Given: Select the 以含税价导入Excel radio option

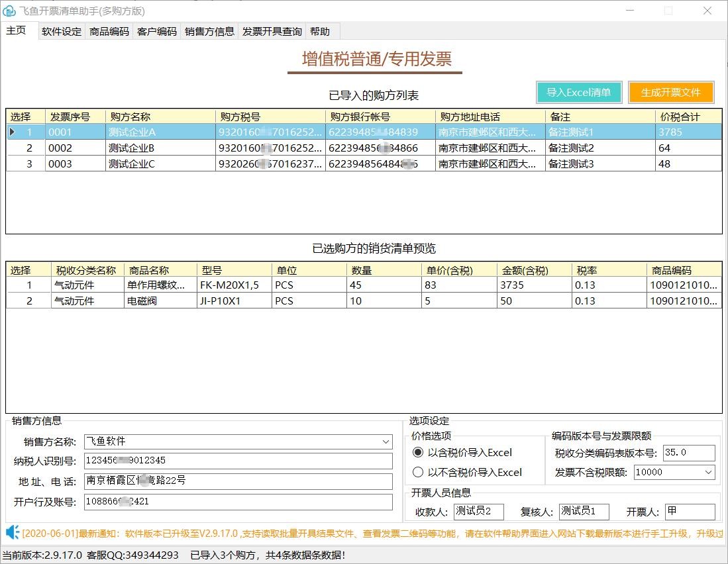Looking at the screenshot, I should click(x=417, y=453).
